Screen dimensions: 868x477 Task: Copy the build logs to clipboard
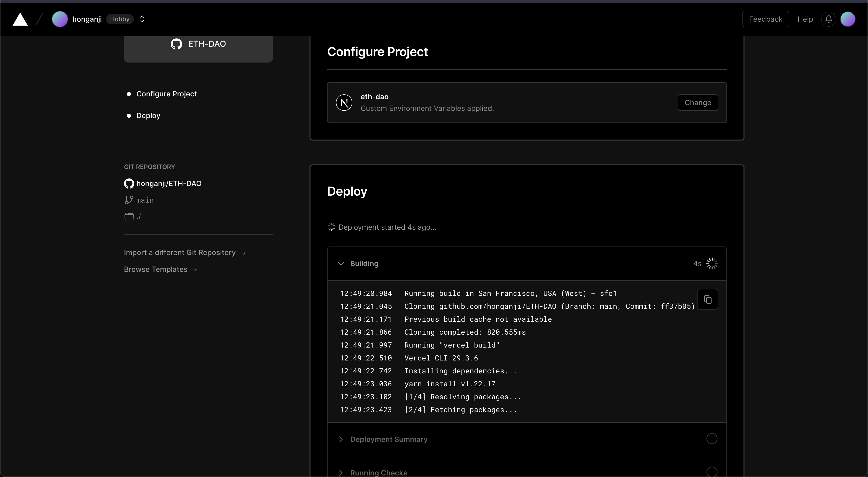click(708, 299)
